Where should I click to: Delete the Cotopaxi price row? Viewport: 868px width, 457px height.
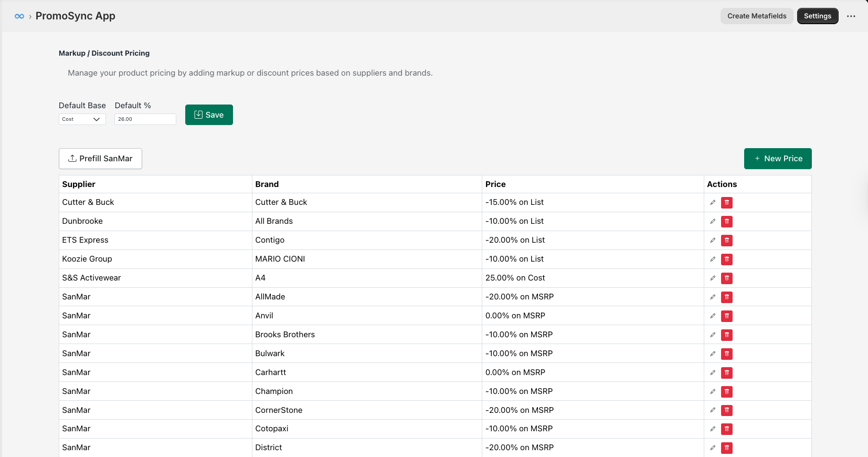tap(727, 429)
